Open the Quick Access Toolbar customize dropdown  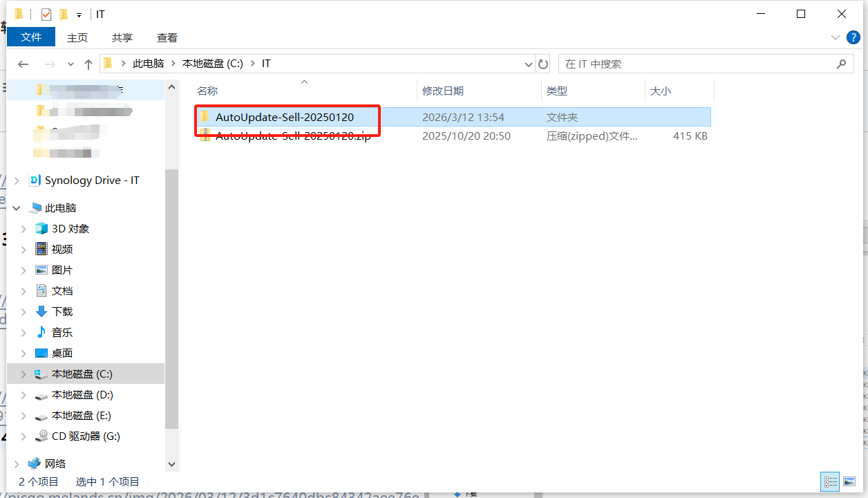pos(79,15)
